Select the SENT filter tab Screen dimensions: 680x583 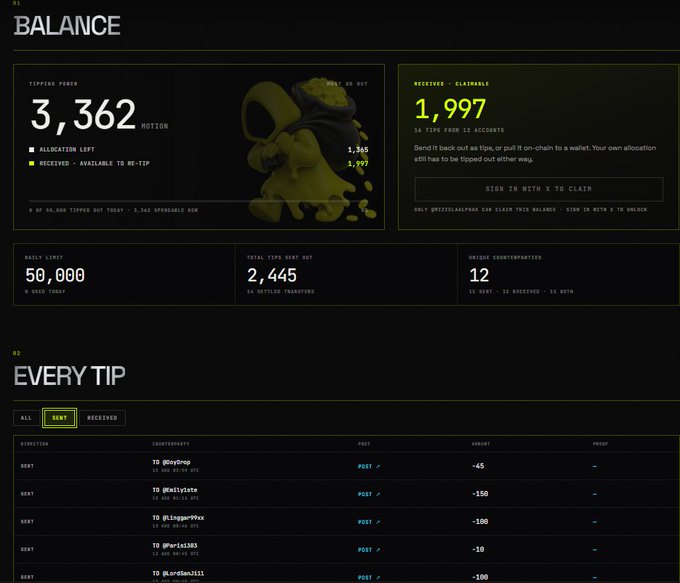pos(59,418)
